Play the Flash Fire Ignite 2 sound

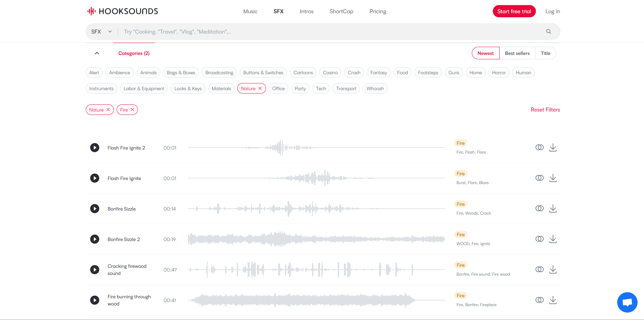[x=95, y=147]
